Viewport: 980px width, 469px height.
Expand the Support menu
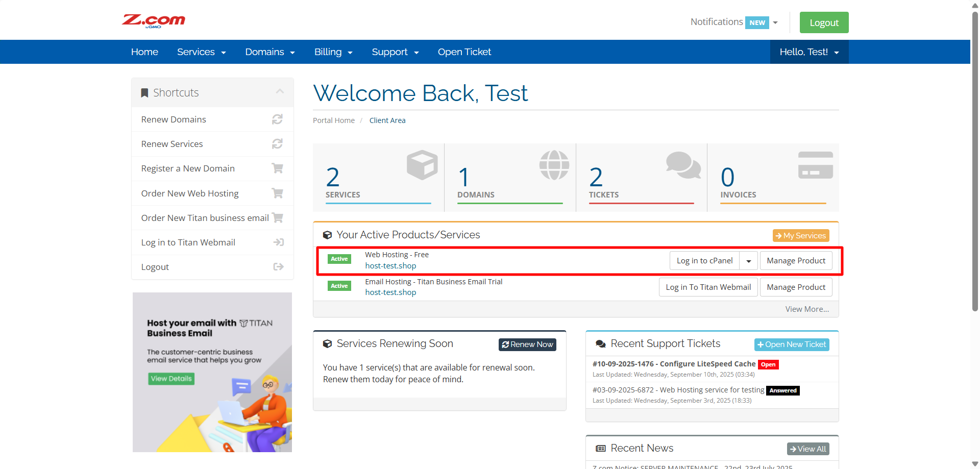coord(396,52)
